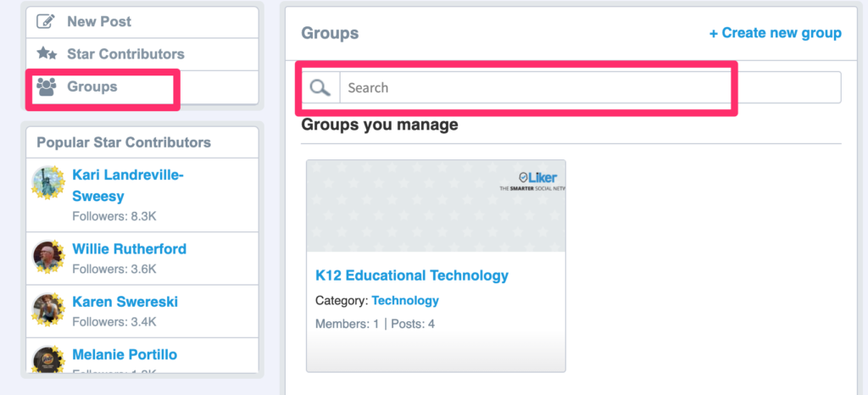This screenshot has height=395, width=868.
Task: Click the Create new group link
Action: [775, 33]
